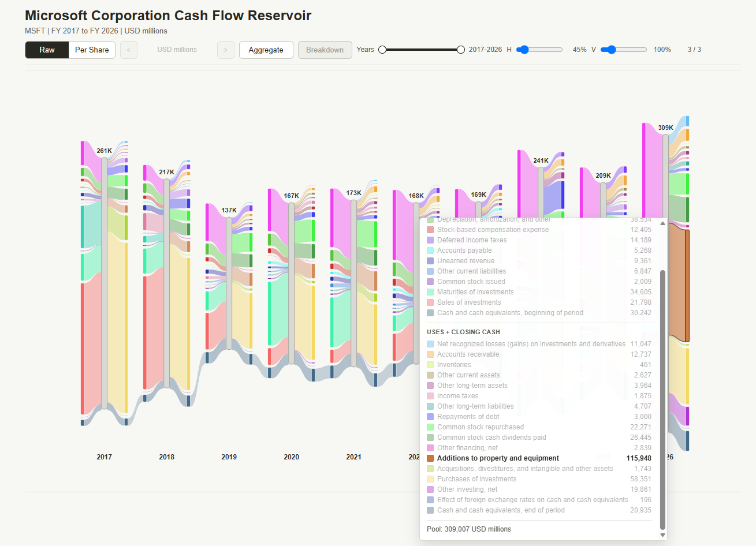Select the Additions to property and equipment label

(498, 458)
